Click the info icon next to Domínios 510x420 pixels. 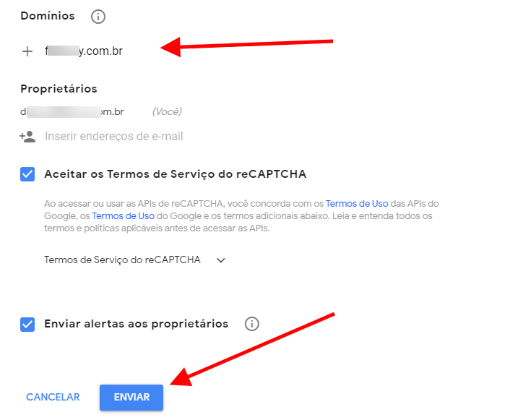coord(98,17)
